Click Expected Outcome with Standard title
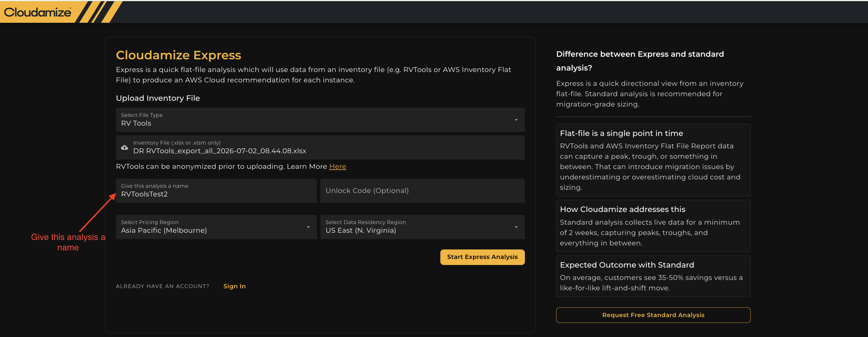Screen dimensions: 868x337 [x=627, y=265]
